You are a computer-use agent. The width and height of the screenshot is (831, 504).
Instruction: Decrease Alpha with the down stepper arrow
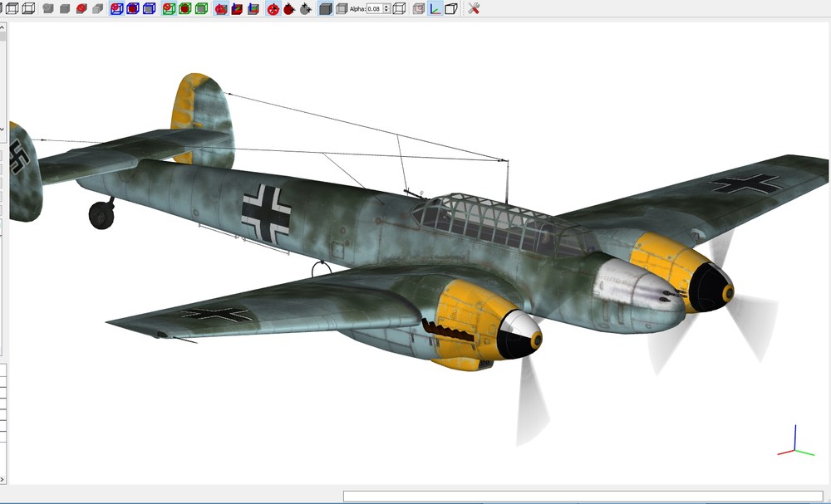pos(386,11)
